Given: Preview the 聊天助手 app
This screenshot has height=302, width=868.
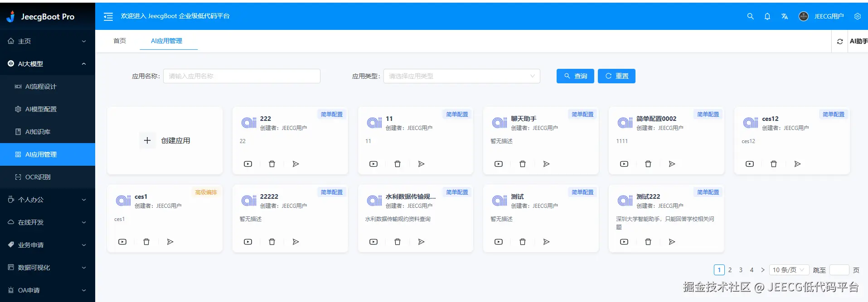Looking at the screenshot, I should point(499,164).
